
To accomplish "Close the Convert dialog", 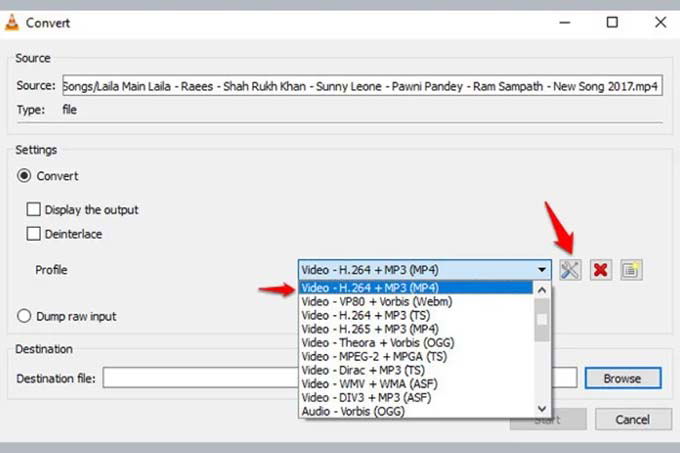I will (660, 22).
